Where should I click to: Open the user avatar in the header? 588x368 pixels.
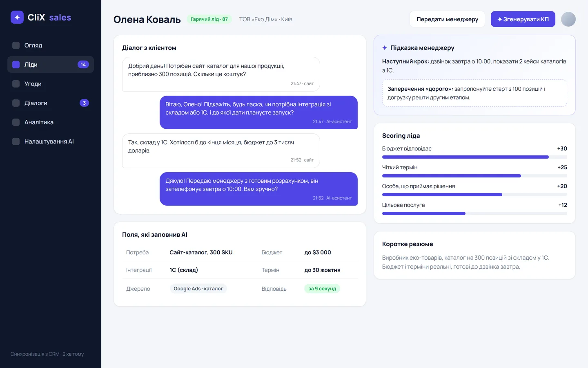[x=568, y=19]
